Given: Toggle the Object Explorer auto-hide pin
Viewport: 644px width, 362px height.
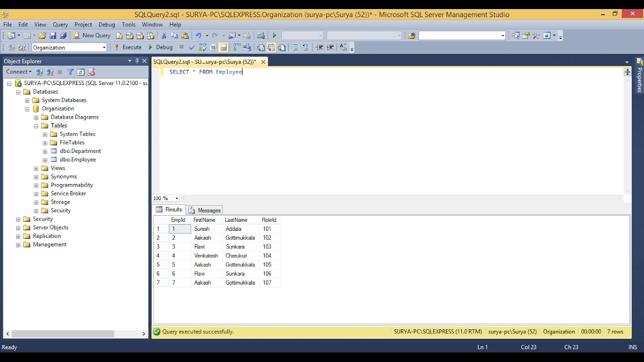Looking at the screenshot, I should click(x=137, y=61).
